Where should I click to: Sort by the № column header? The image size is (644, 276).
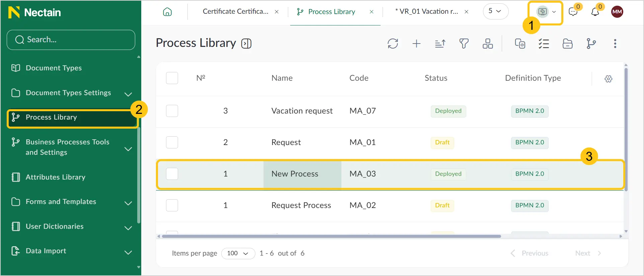click(200, 78)
